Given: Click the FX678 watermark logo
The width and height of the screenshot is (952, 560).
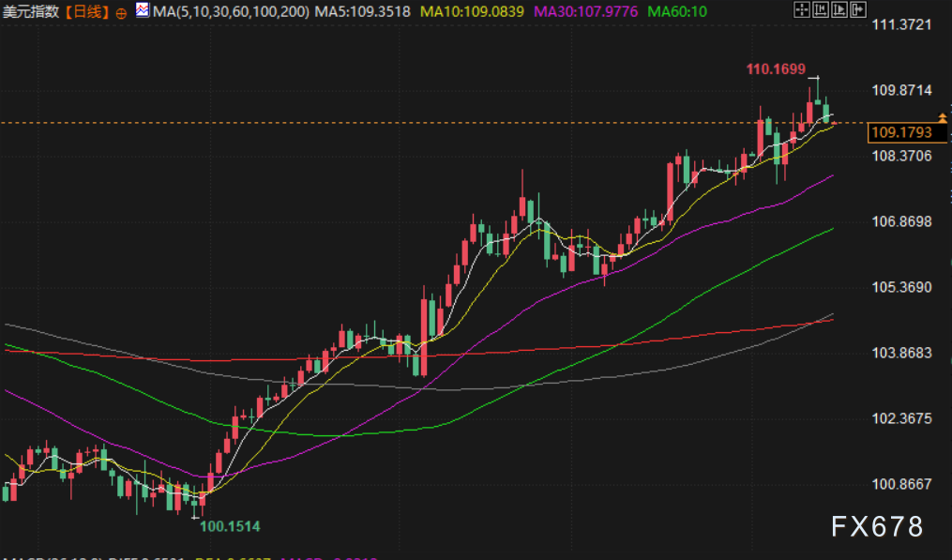Looking at the screenshot, I should [x=878, y=526].
